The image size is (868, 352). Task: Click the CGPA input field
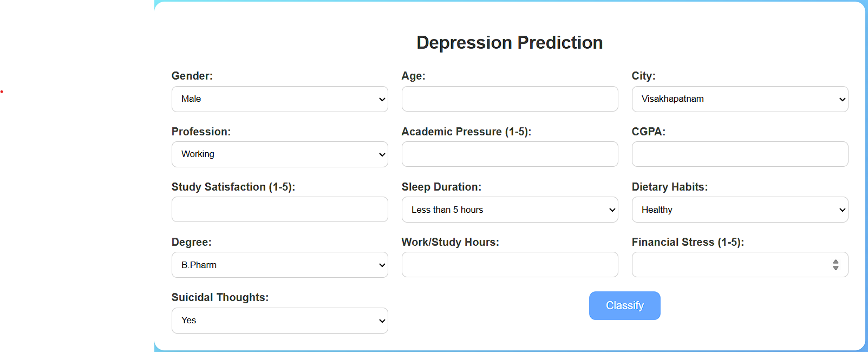tap(740, 154)
